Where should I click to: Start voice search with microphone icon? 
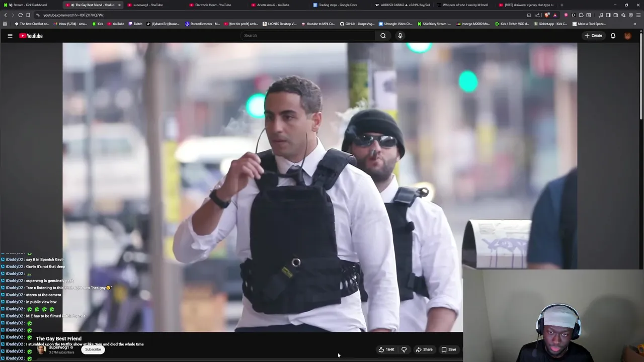point(400,36)
